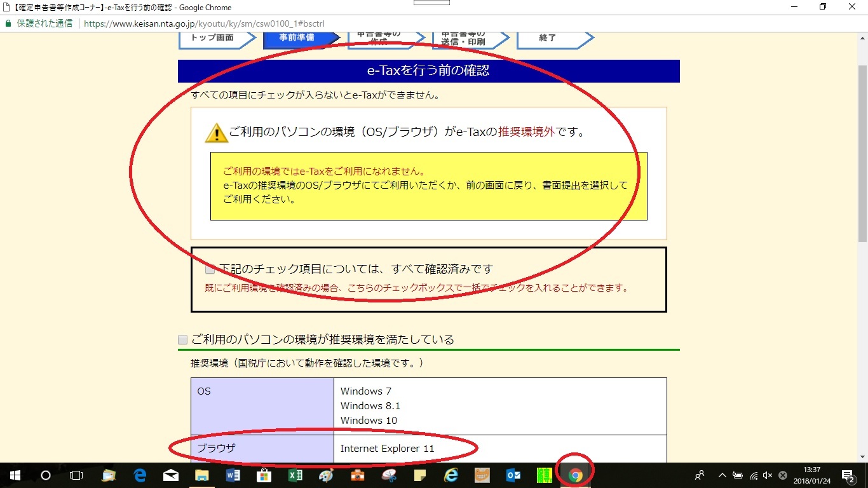868x488 pixels.
Task: Click the Internet Explorer 11 cell
Action: click(500, 449)
